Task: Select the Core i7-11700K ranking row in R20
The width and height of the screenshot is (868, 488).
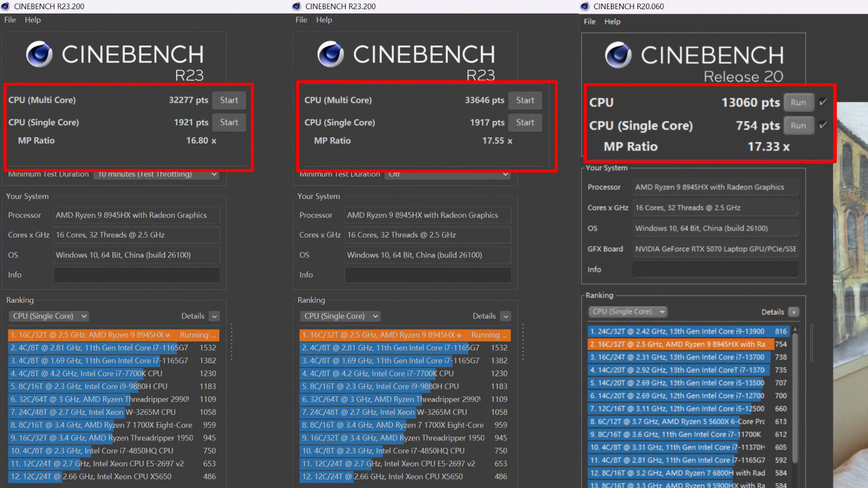Action: 689,434
